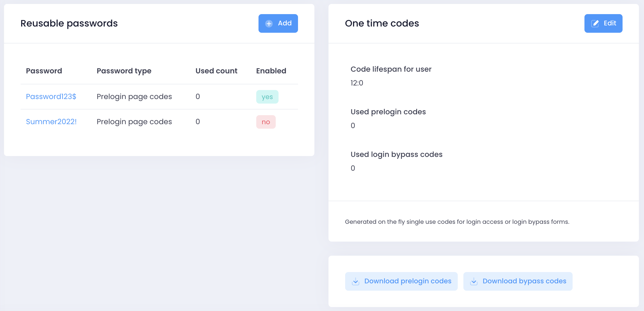Screen dimensions: 644x311
Task: Click download icon beside prelogin codes
Action: click(356, 281)
